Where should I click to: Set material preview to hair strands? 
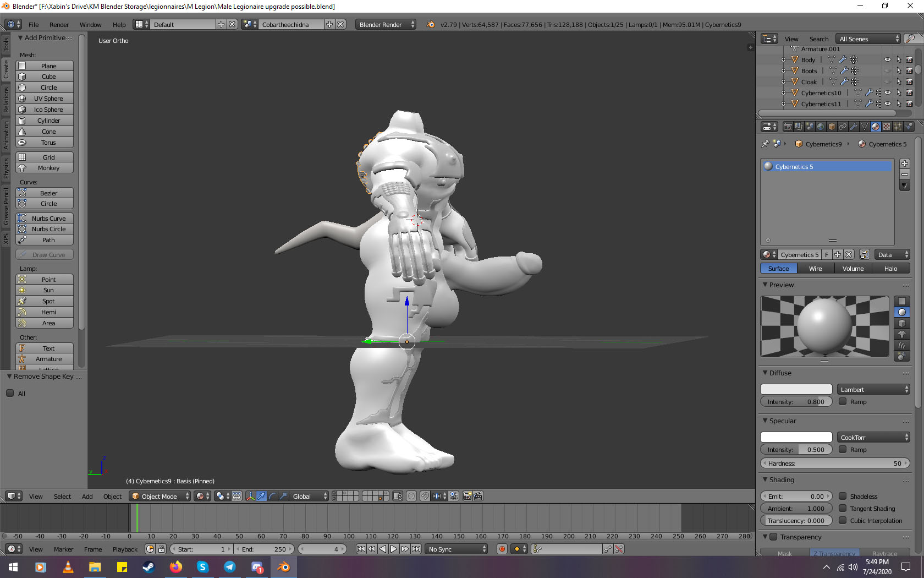pos(902,345)
